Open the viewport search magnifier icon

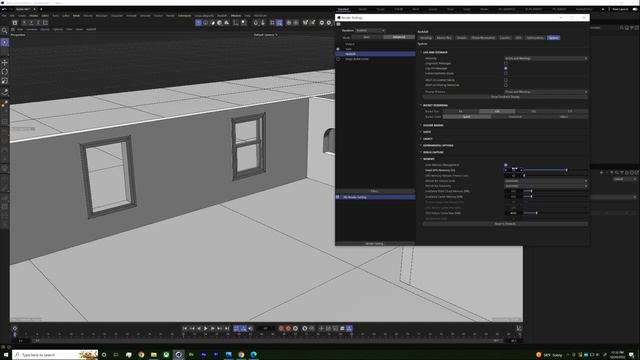(x=4, y=30)
